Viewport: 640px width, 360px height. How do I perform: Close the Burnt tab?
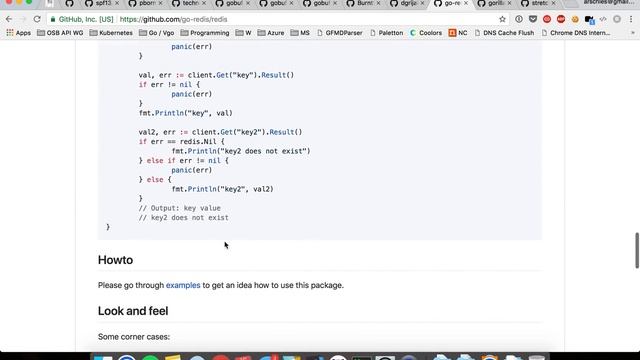point(378,3)
